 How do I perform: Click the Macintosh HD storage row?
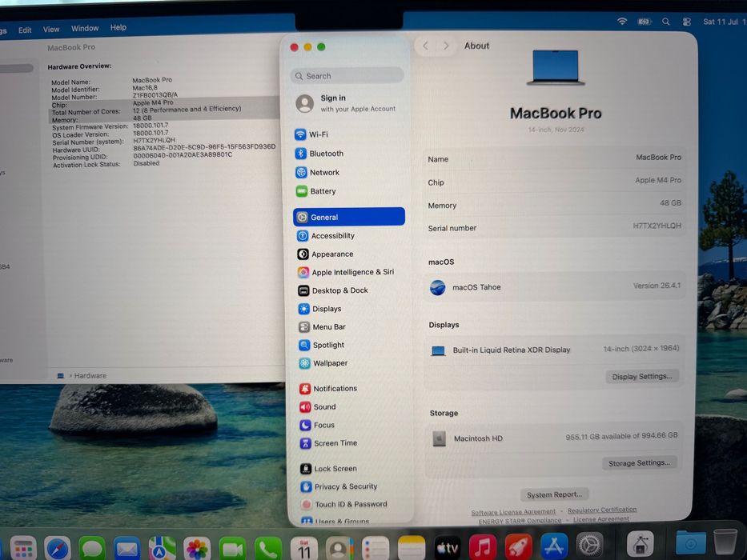(554, 437)
